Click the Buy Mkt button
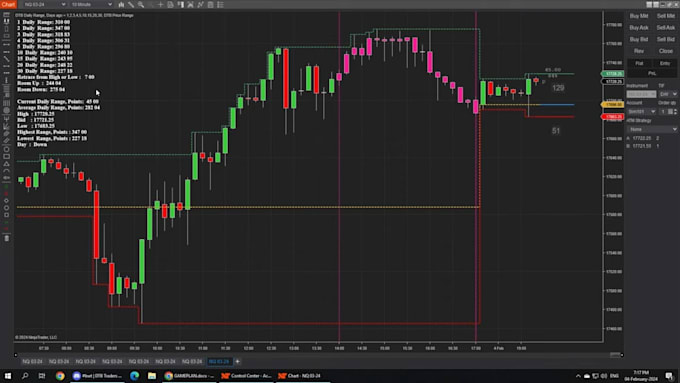This screenshot has width=680, height=383. [x=639, y=16]
